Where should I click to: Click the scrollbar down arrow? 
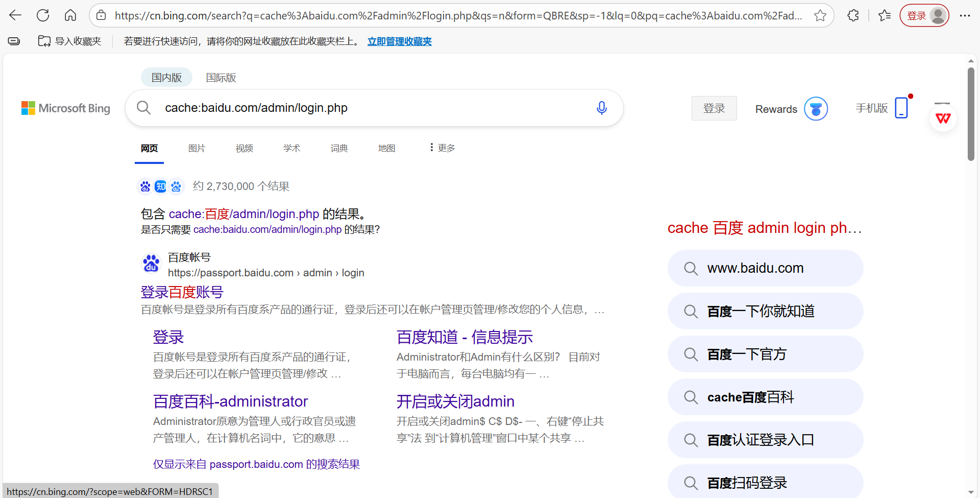[x=971, y=492]
